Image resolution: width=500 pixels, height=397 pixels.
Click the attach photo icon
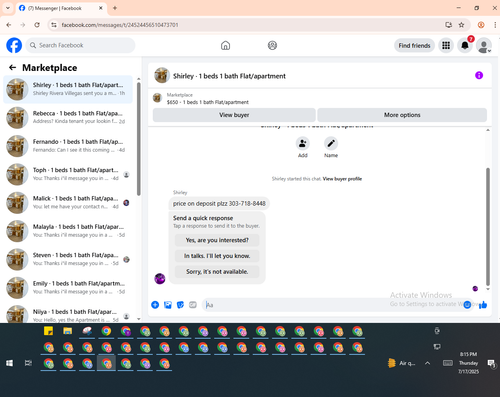click(168, 305)
